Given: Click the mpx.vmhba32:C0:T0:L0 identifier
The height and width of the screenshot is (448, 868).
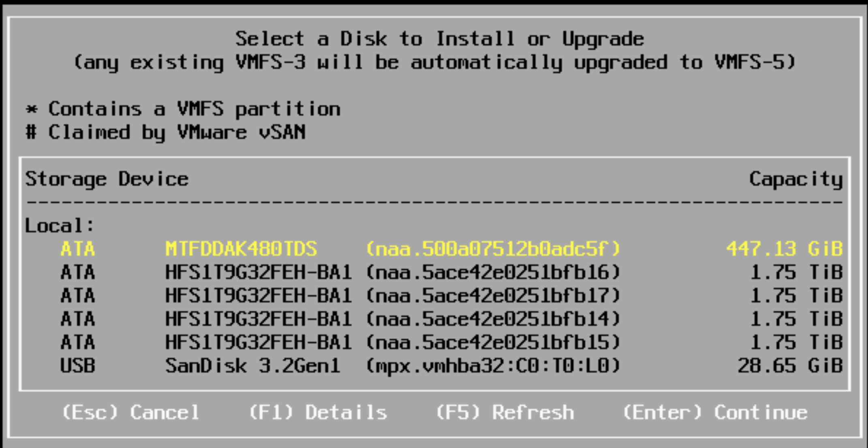Looking at the screenshot, I should point(493,366).
